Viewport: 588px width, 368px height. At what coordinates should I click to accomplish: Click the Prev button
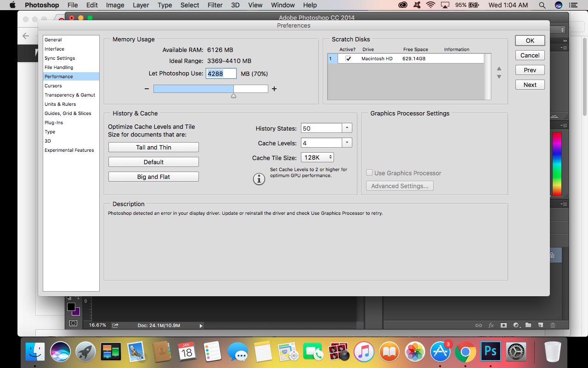tap(530, 70)
